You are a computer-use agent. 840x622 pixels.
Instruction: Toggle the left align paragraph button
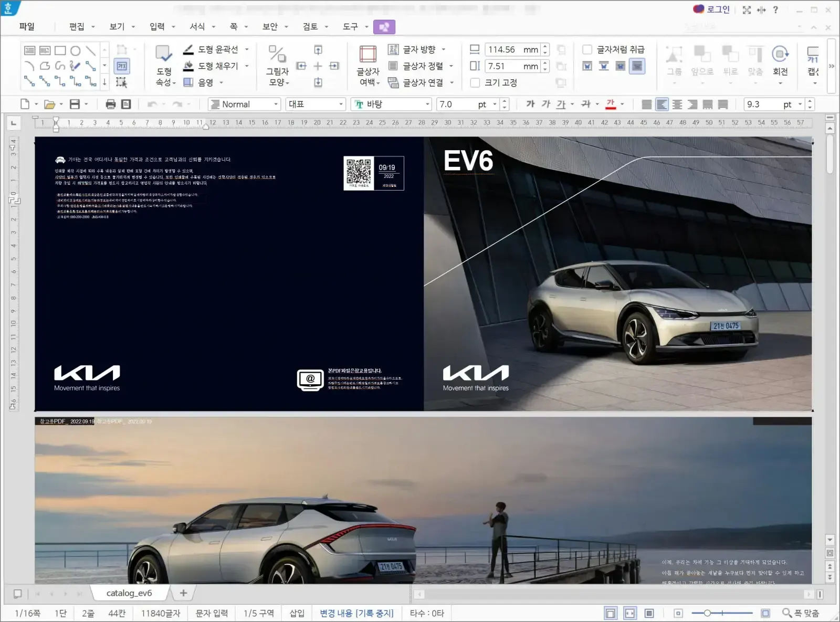[x=662, y=104]
